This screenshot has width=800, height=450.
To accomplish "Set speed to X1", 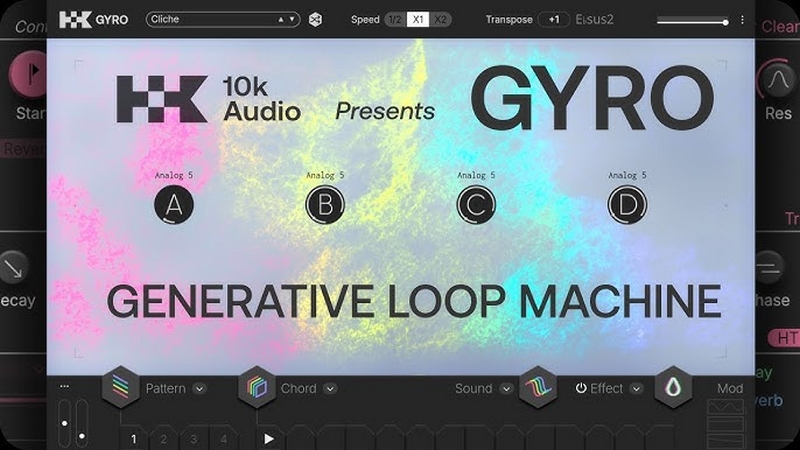I will point(418,20).
